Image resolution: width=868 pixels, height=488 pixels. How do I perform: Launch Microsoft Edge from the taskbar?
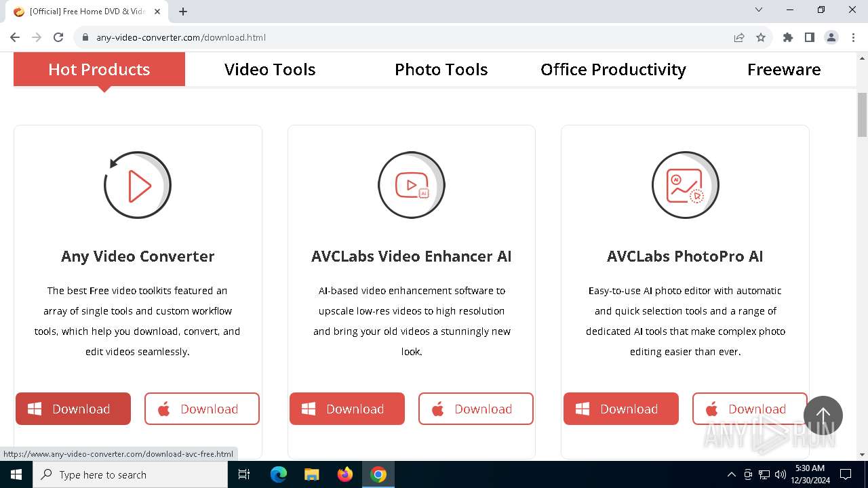[279, 474]
